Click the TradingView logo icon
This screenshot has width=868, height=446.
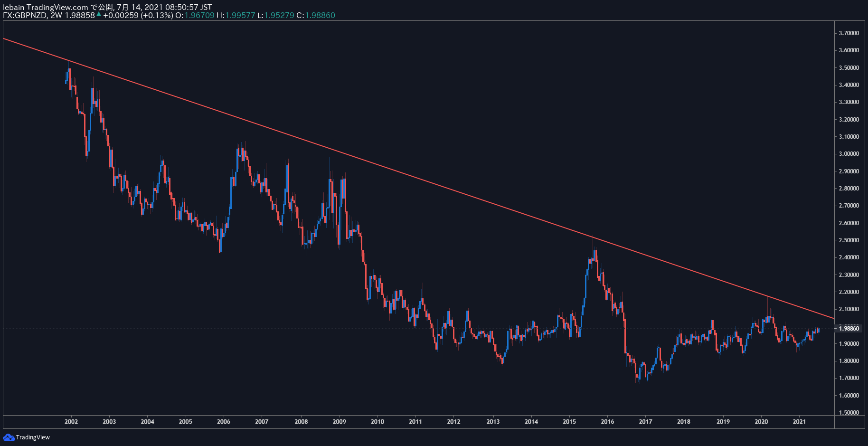[x=9, y=437]
